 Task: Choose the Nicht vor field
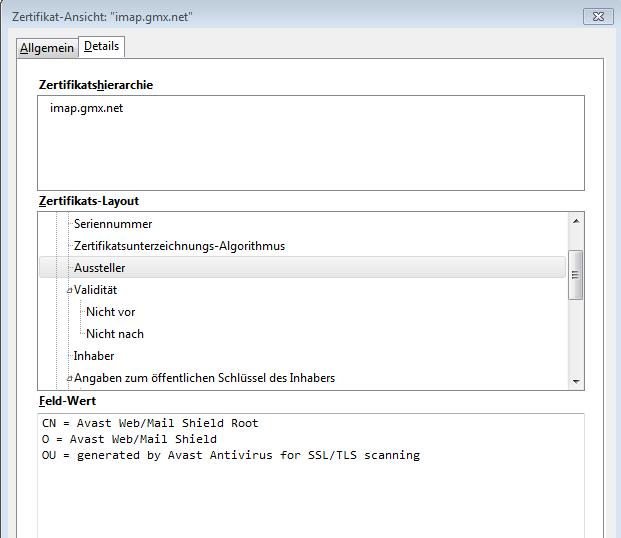click(x=110, y=312)
